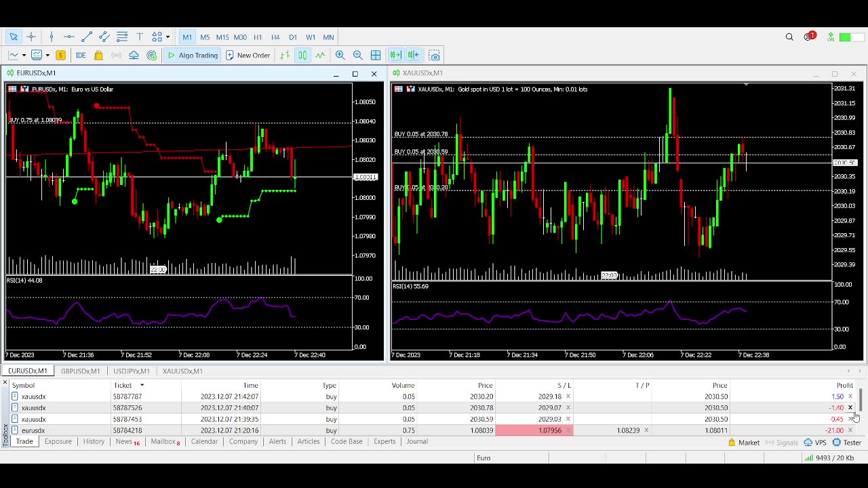Open the MetaEditor IDE
Image resolution: width=868 pixels, height=488 pixels.
81,56
